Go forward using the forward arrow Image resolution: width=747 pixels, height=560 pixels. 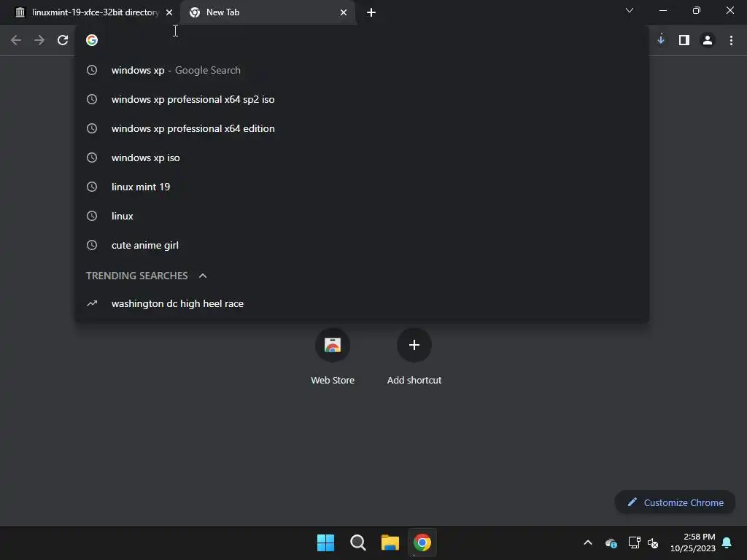[39, 40]
